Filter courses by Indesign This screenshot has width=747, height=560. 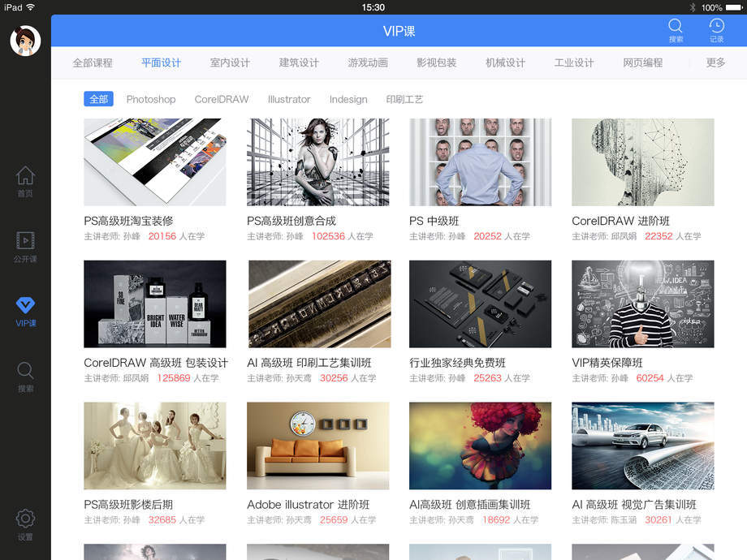pos(348,99)
